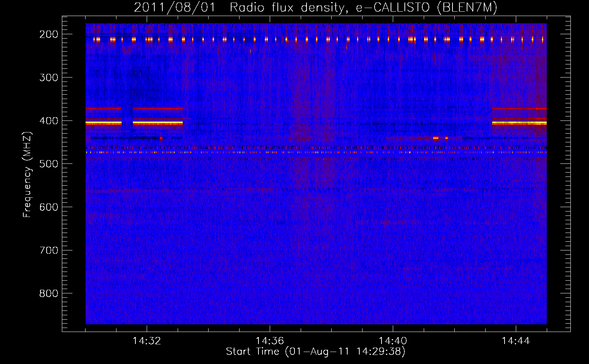Select the 400 frequency tick label
The width and height of the screenshot is (589, 364).
click(x=49, y=121)
